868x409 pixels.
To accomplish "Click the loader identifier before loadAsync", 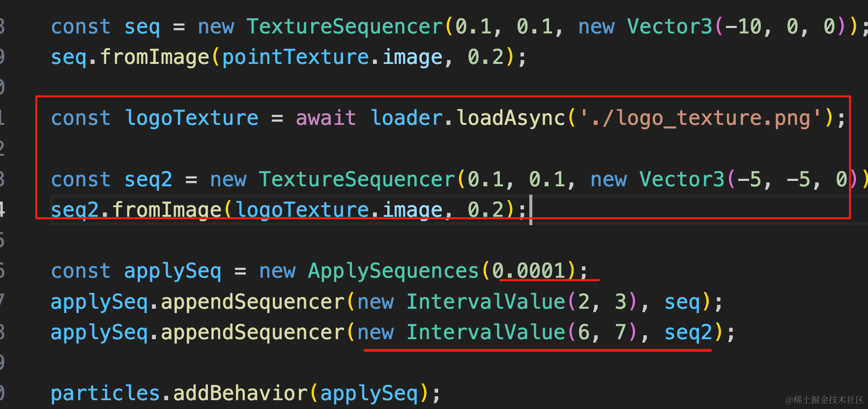I will point(406,118).
